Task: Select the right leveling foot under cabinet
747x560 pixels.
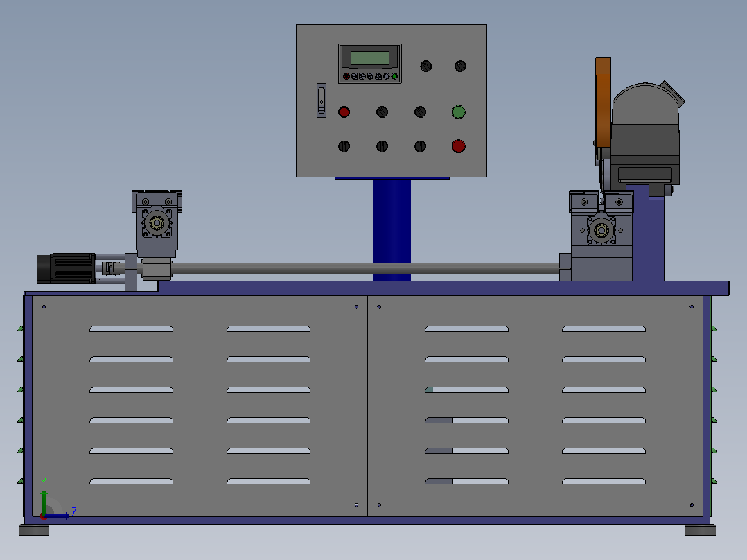Action: pyautogui.click(x=701, y=530)
